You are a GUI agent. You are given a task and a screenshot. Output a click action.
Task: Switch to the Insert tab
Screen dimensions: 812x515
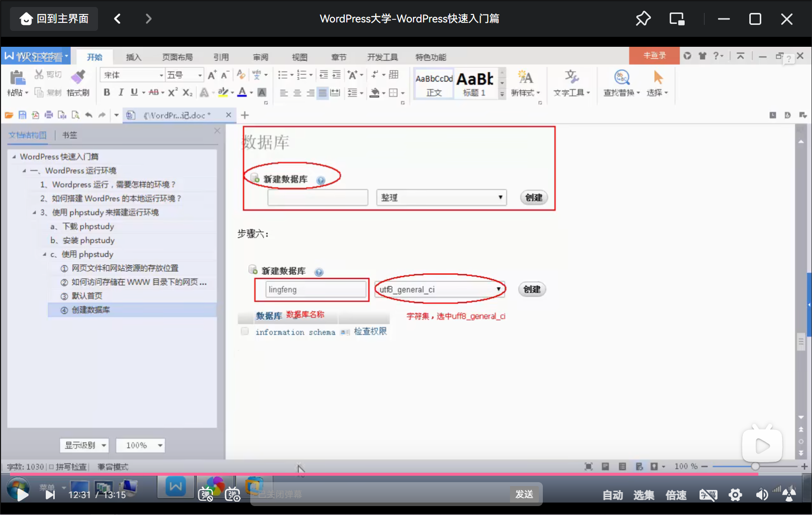(133, 57)
